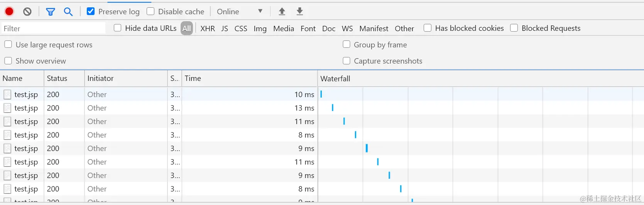The height and width of the screenshot is (205, 644).
Task: Enable the Disable cache checkbox
Action: click(x=150, y=12)
